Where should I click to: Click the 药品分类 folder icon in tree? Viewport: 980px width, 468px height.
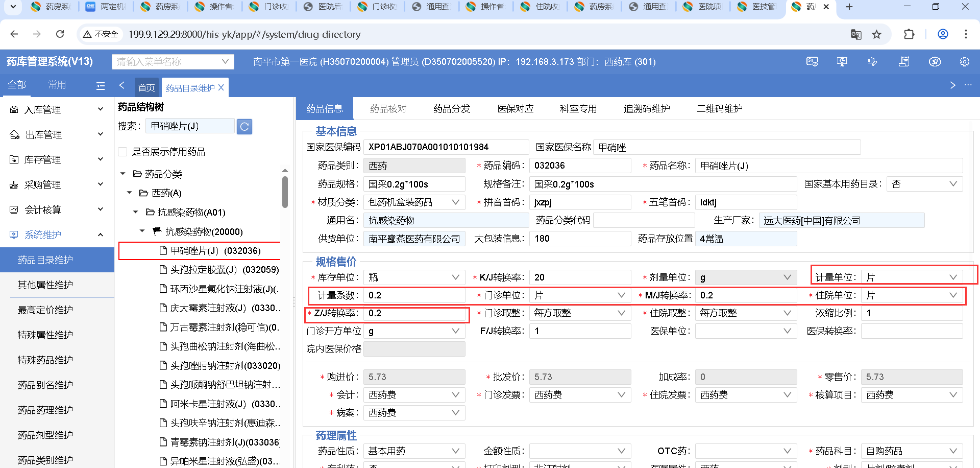click(137, 174)
